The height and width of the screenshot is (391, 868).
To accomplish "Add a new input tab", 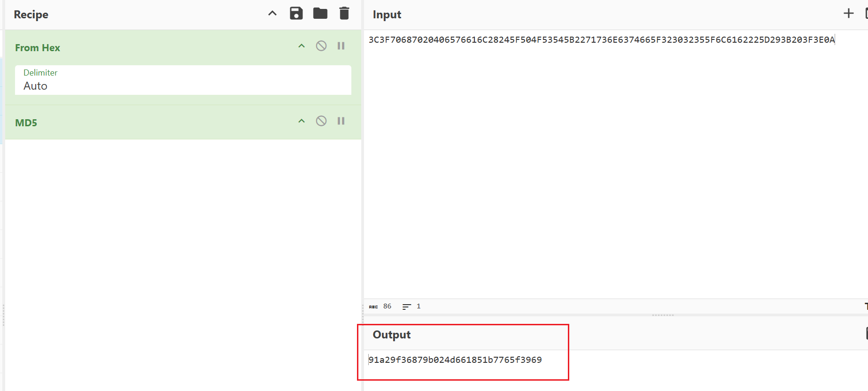I will [848, 14].
